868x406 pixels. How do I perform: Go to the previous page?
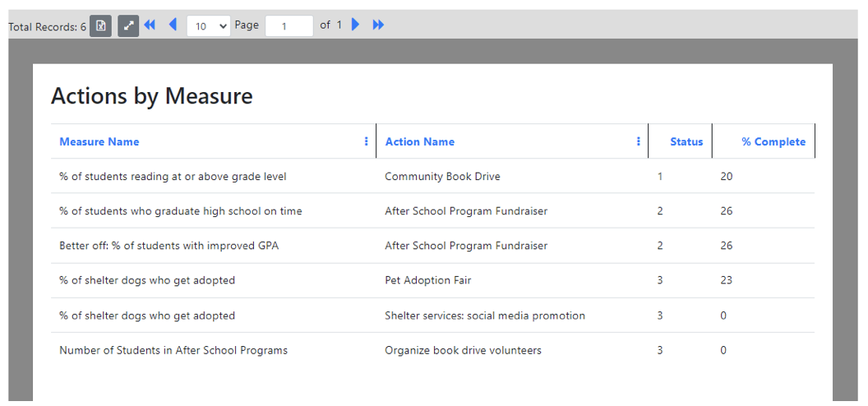173,25
